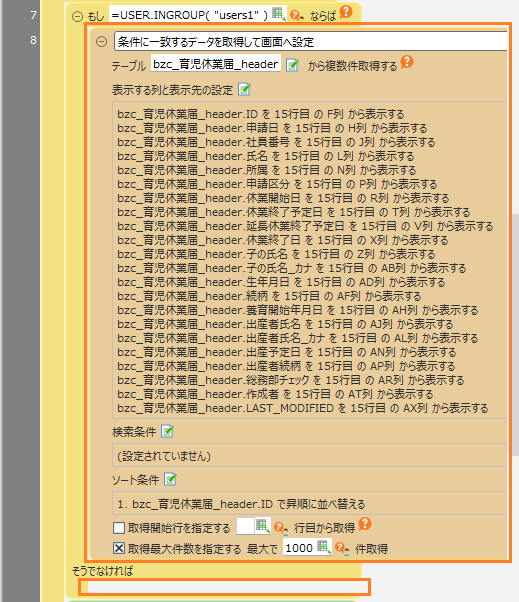Open the ソート条件 edit icon

170,479
